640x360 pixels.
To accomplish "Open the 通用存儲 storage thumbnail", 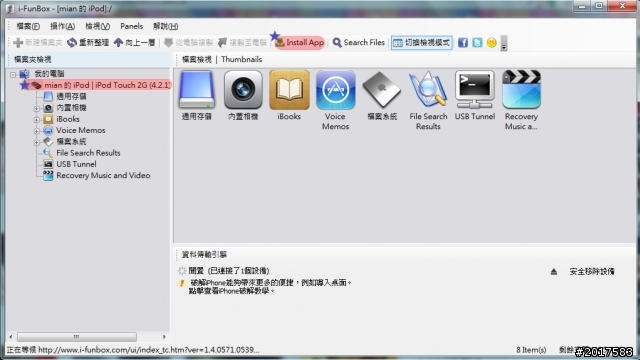I will [196, 91].
